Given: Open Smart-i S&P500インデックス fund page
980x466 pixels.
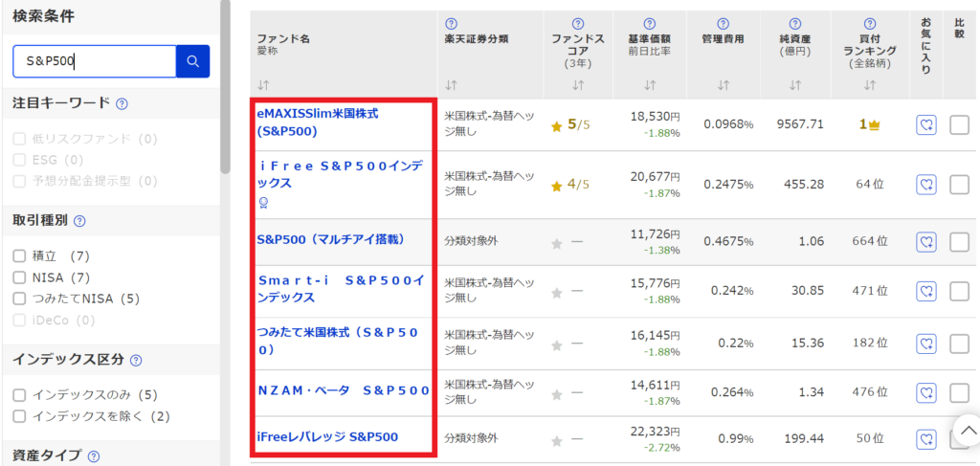Looking at the screenshot, I should [x=342, y=289].
